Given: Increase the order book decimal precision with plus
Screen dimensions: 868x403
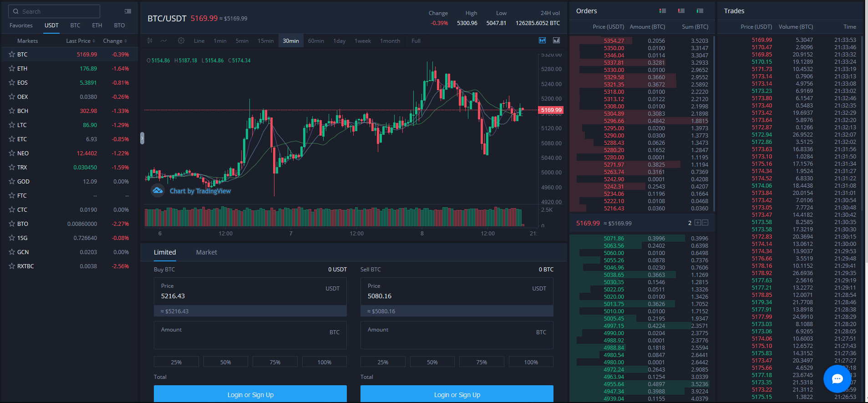Looking at the screenshot, I should pyautogui.click(x=697, y=223).
